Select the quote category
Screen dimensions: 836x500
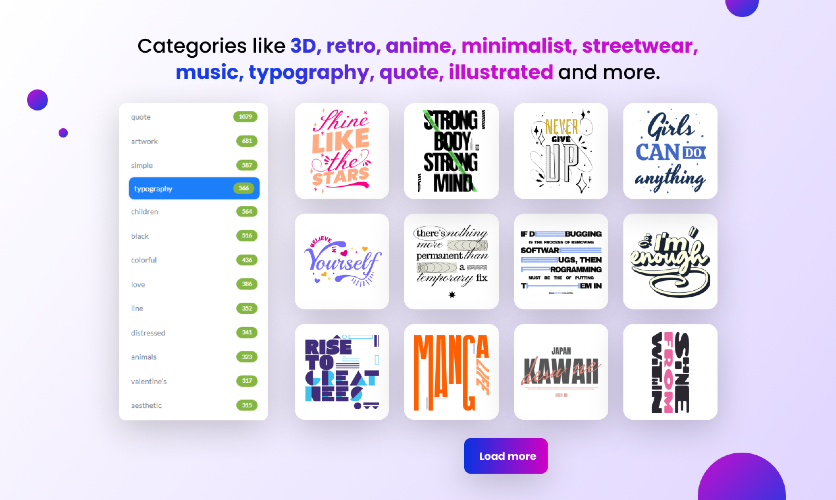pos(194,117)
